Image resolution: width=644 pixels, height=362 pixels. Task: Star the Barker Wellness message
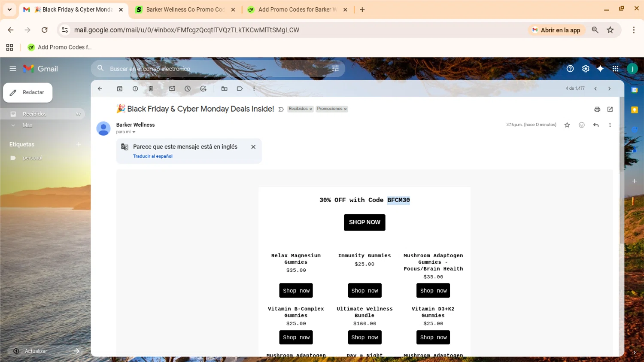click(x=567, y=125)
